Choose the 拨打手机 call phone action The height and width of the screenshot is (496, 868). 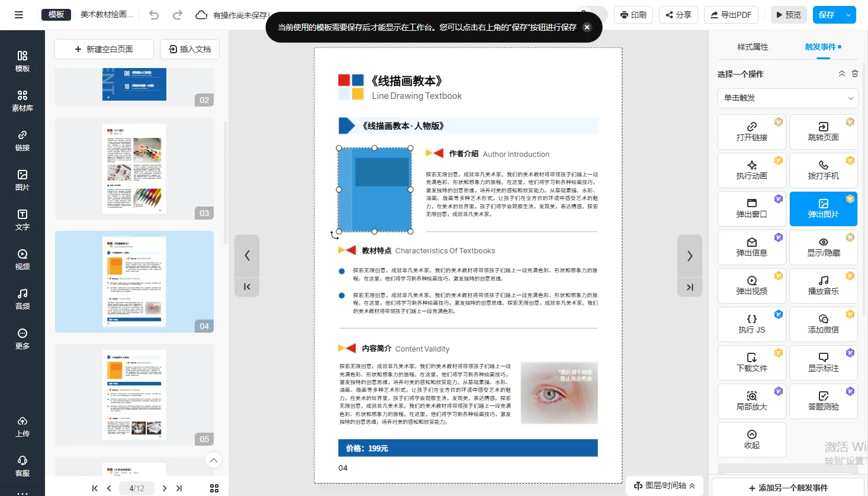[x=824, y=170]
